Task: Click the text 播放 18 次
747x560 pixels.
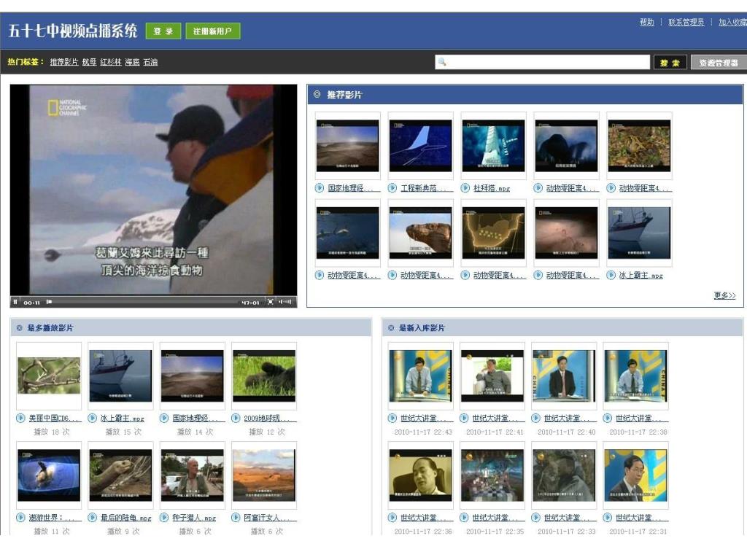Action: (x=52, y=432)
